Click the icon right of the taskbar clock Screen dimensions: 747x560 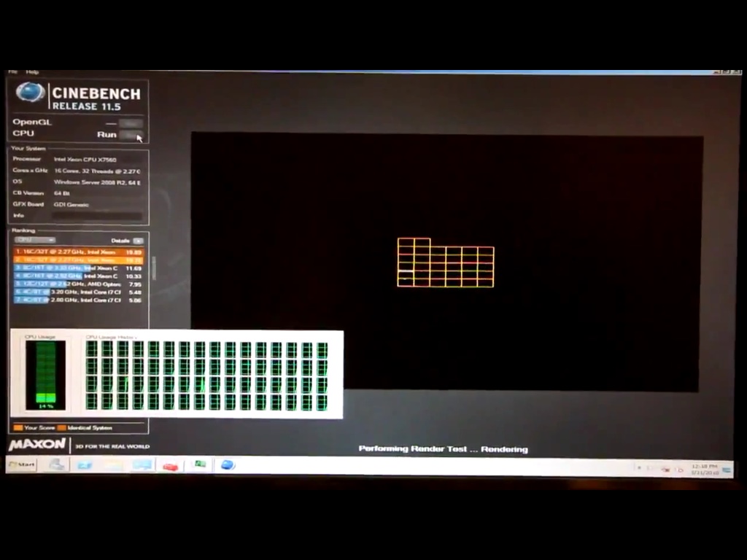pyautogui.click(x=727, y=470)
